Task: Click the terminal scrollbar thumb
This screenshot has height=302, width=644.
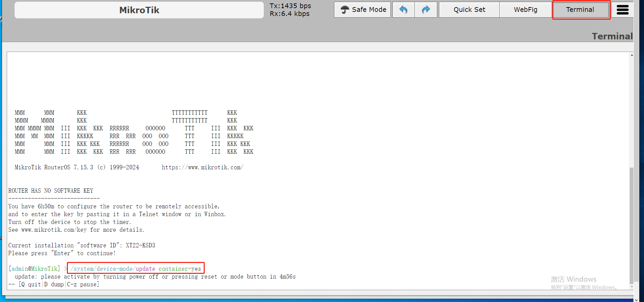Action: 631,225
